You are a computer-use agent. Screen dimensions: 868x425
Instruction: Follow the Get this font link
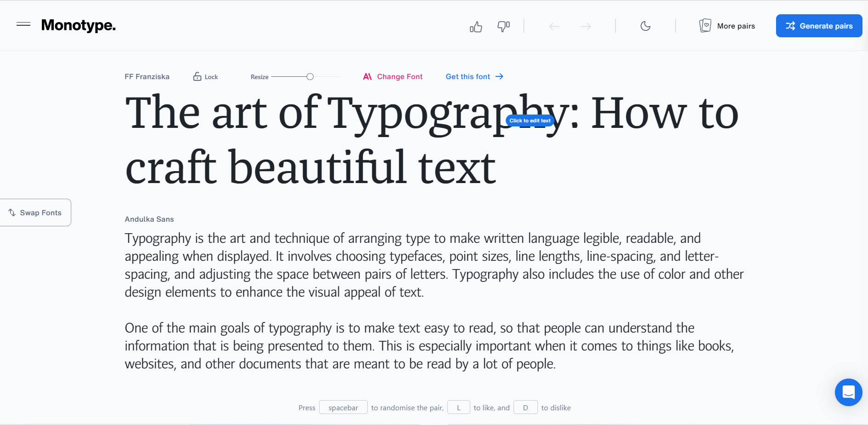click(x=468, y=76)
